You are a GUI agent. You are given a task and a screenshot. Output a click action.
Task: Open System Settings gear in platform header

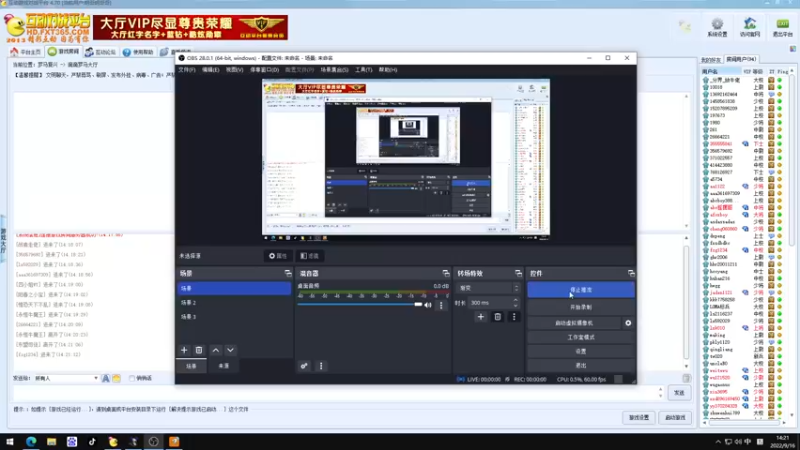(717, 27)
